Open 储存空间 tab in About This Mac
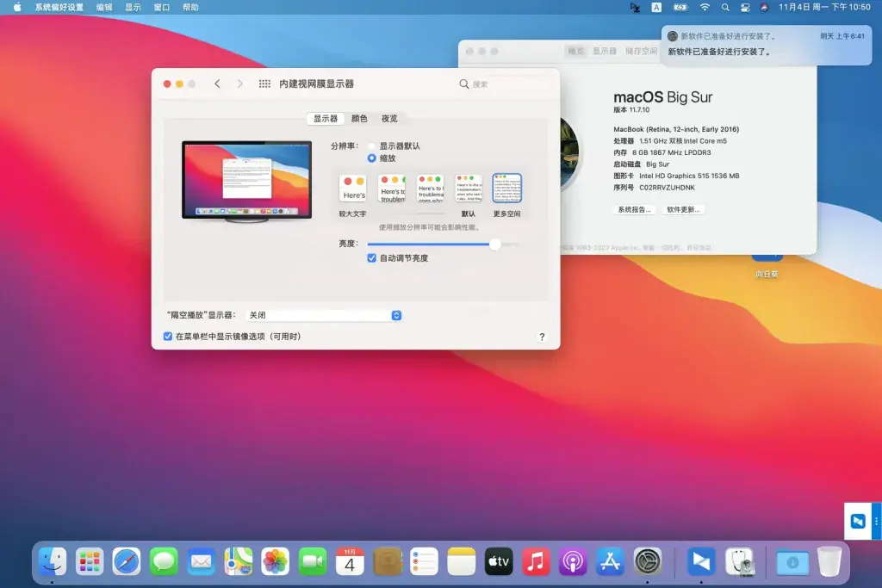Image resolution: width=882 pixels, height=588 pixels. 641,51
